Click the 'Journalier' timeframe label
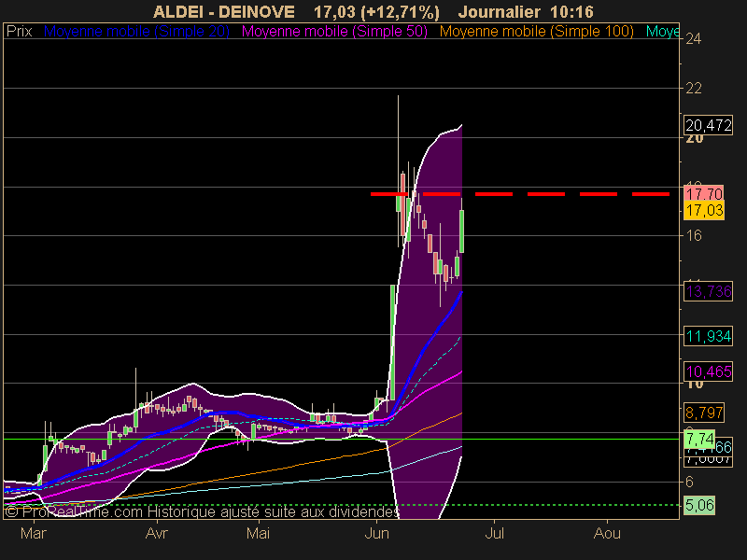747x560 pixels. [499, 12]
